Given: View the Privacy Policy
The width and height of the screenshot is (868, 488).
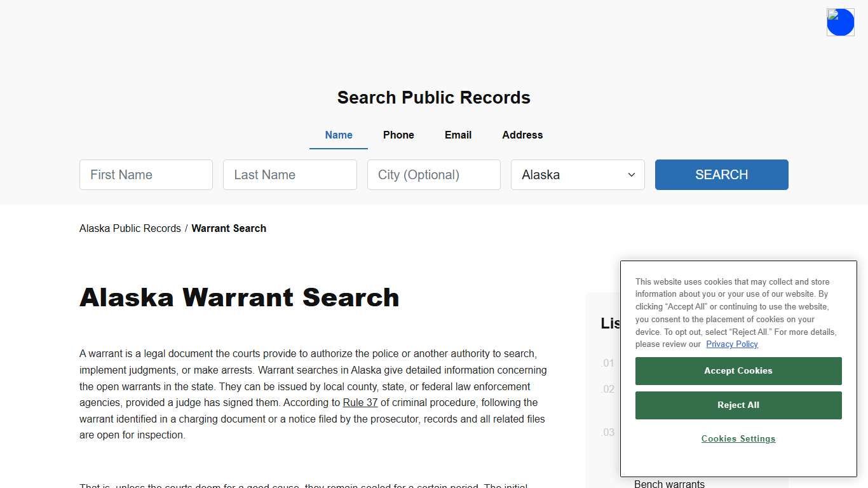Looking at the screenshot, I should [731, 344].
